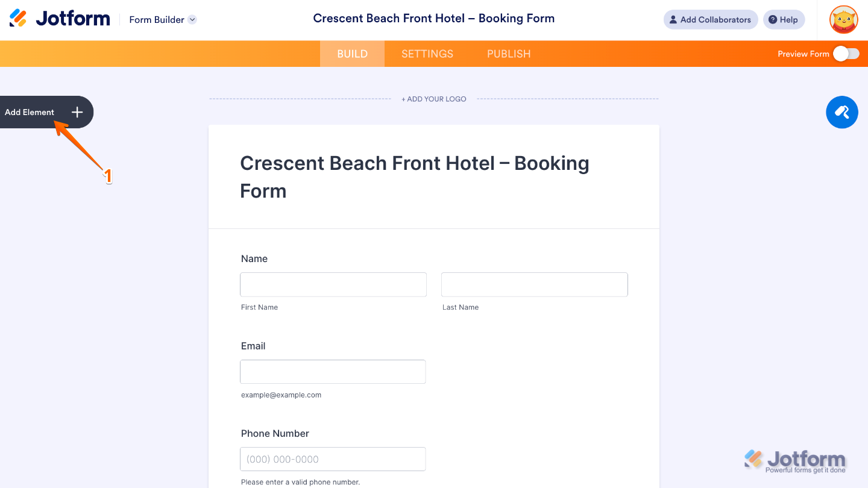The width and height of the screenshot is (868, 488).
Task: Click the First Name input field
Action: tap(333, 284)
